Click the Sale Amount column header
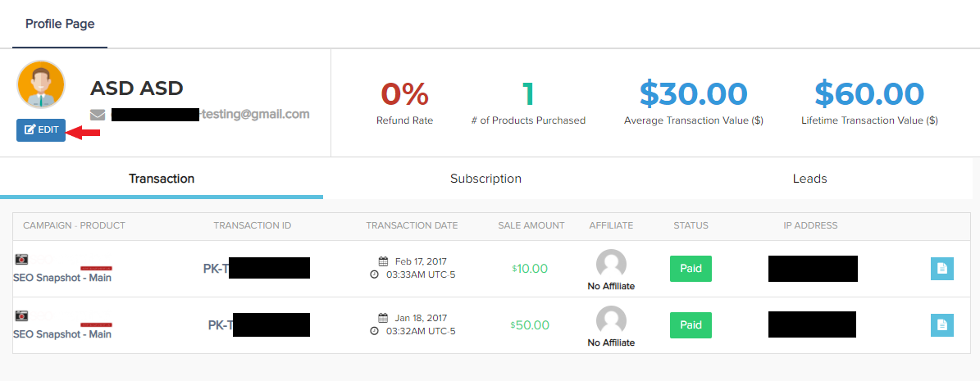Screen dimensions: 980x381 [531, 225]
